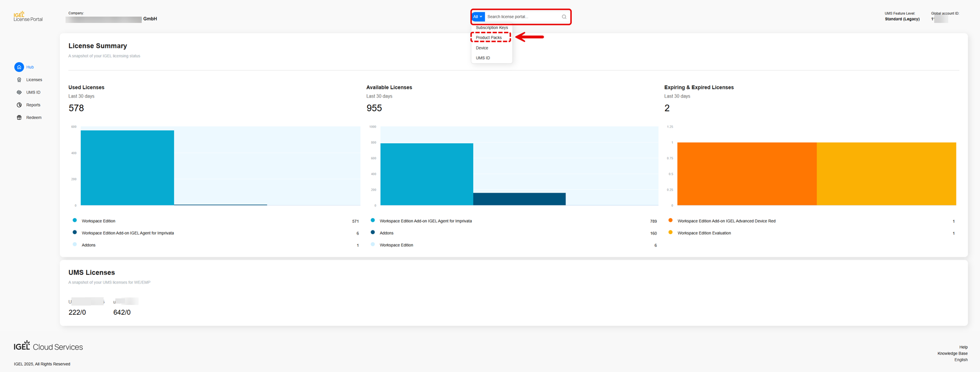Image resolution: width=980 pixels, height=372 pixels.
Task: Click the Hub home icon in sidebar
Action: 19,67
